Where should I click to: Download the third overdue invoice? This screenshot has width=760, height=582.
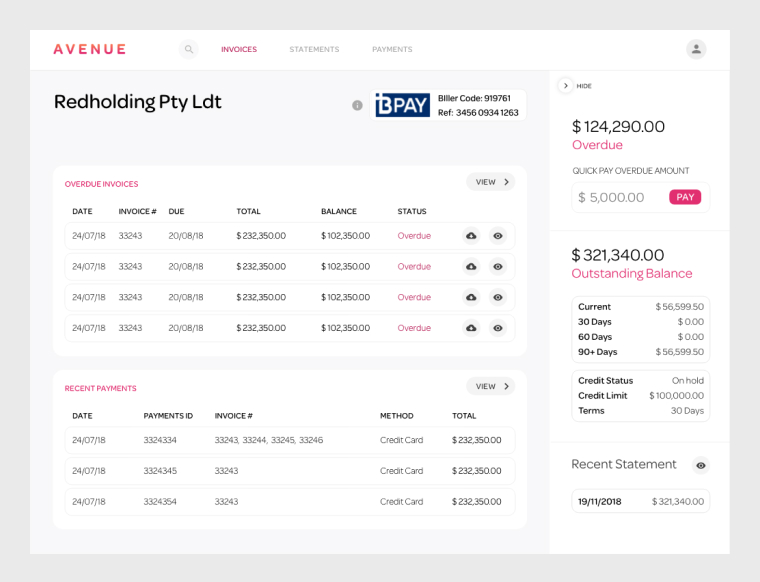click(x=471, y=297)
